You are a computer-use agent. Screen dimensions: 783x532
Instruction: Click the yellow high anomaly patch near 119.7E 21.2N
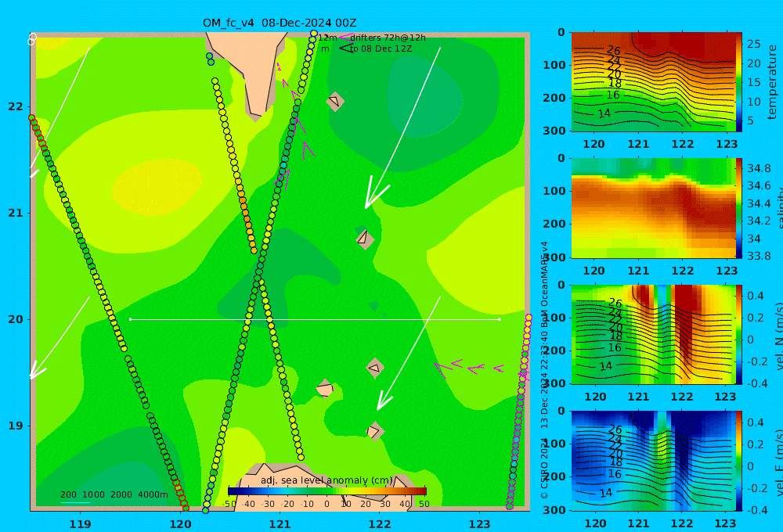pos(157,188)
